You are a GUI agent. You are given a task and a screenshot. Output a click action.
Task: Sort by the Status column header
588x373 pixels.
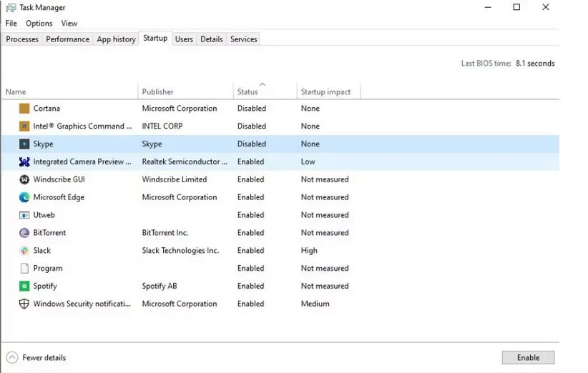pos(248,91)
